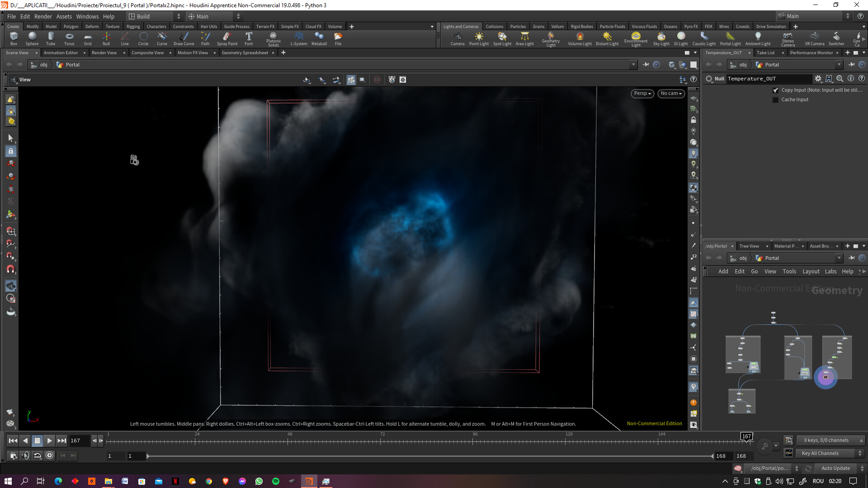Open the No cam camera selector
The image size is (868, 488).
(670, 94)
